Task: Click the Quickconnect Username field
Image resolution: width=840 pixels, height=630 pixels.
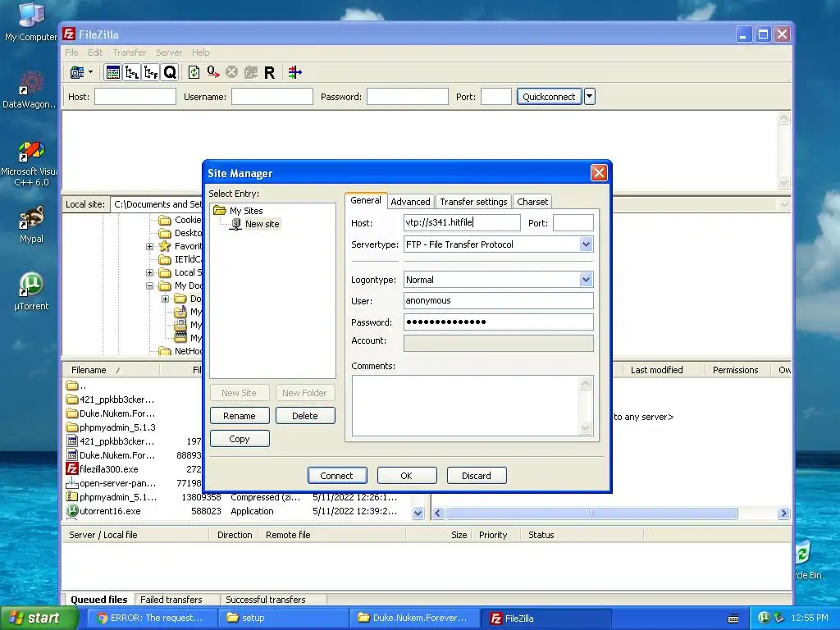Action: coord(272,97)
